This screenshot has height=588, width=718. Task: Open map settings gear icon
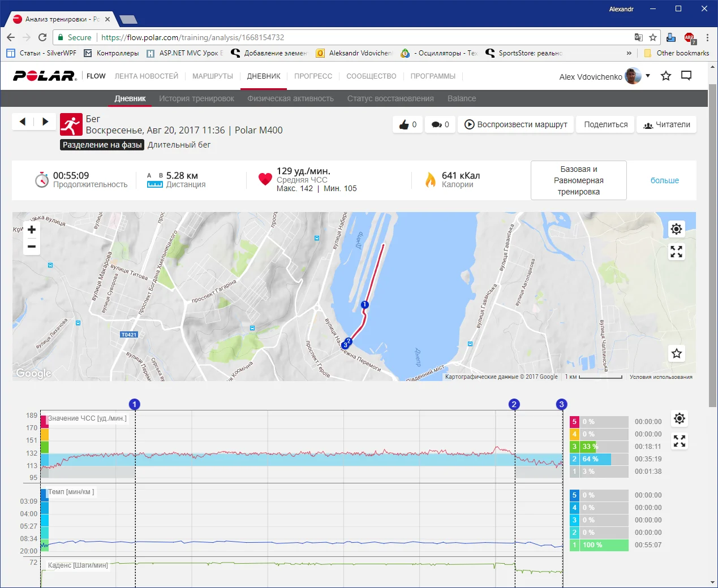click(x=676, y=229)
